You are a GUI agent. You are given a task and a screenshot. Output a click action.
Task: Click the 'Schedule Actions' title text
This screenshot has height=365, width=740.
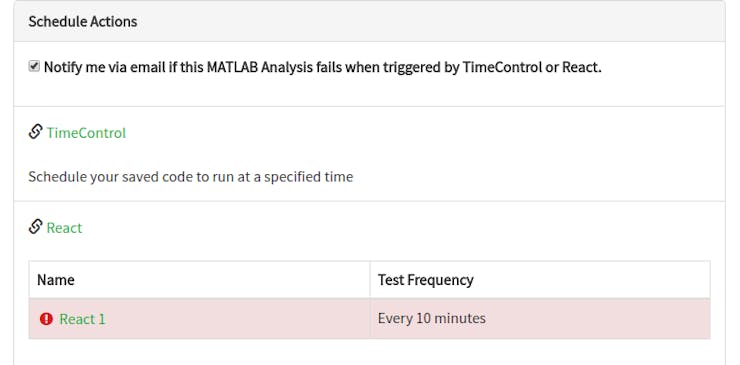click(x=83, y=21)
